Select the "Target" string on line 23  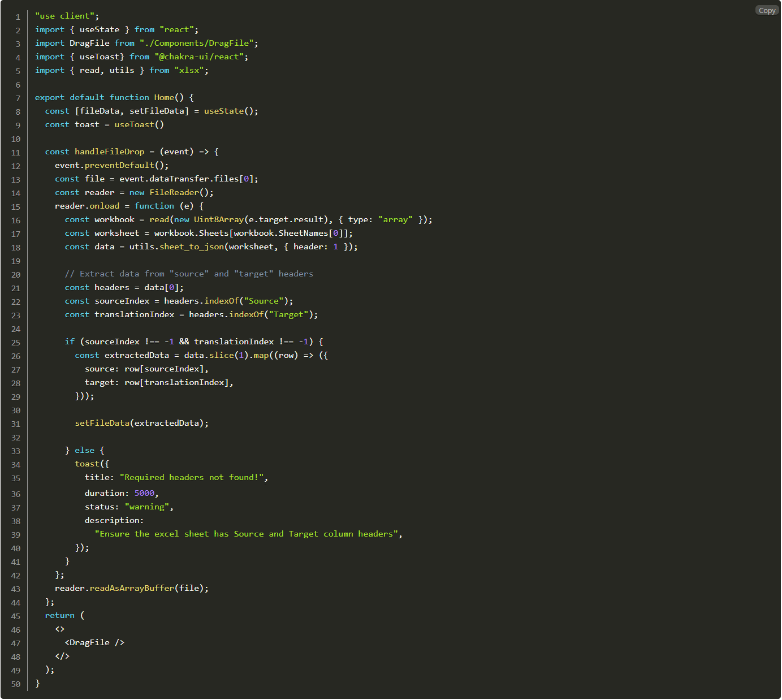point(289,314)
